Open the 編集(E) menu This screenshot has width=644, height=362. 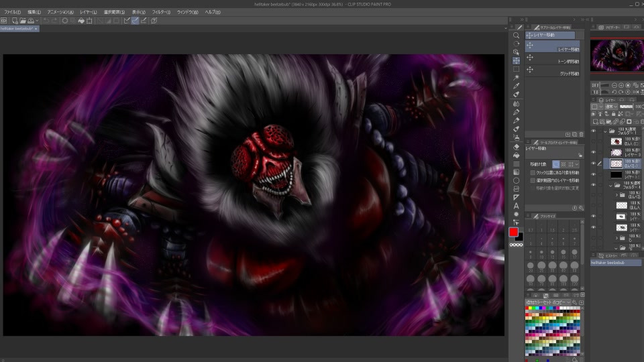click(34, 12)
